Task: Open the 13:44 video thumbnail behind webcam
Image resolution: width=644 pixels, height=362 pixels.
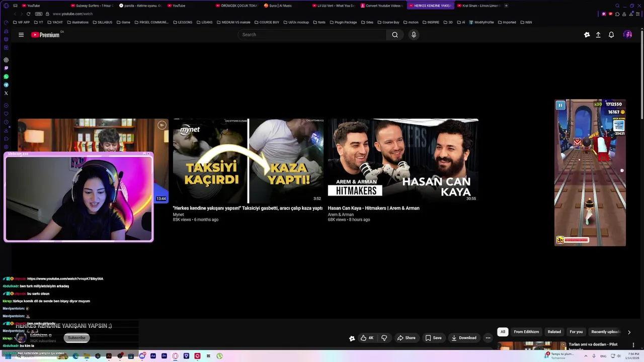Action: (93, 135)
